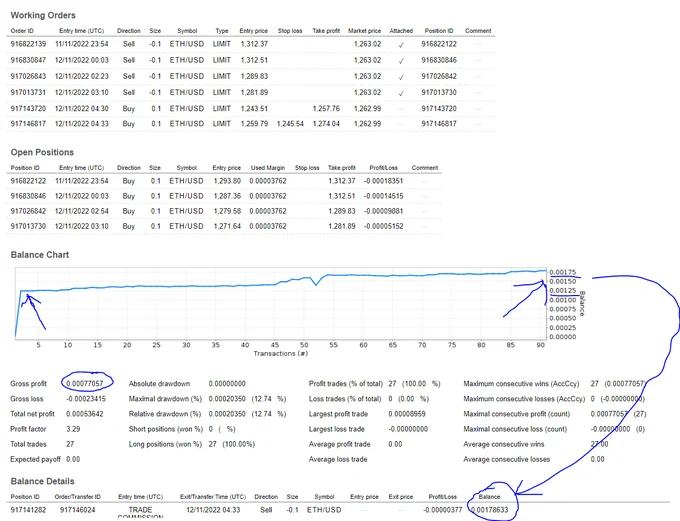Click take profit value 1,257.76
680x521 pixels.
(326, 108)
